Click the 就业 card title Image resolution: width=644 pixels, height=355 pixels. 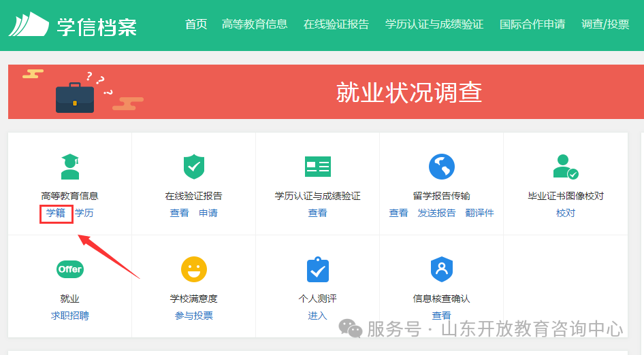click(x=70, y=299)
